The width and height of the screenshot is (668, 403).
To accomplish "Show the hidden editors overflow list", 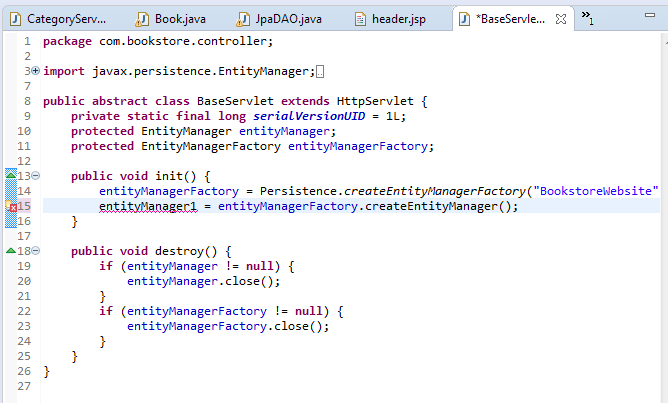I will pyautogui.click(x=587, y=17).
